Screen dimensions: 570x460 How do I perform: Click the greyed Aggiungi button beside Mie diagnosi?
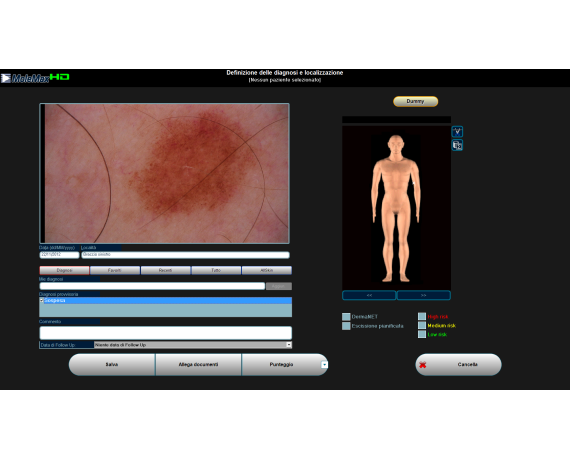pos(279,286)
